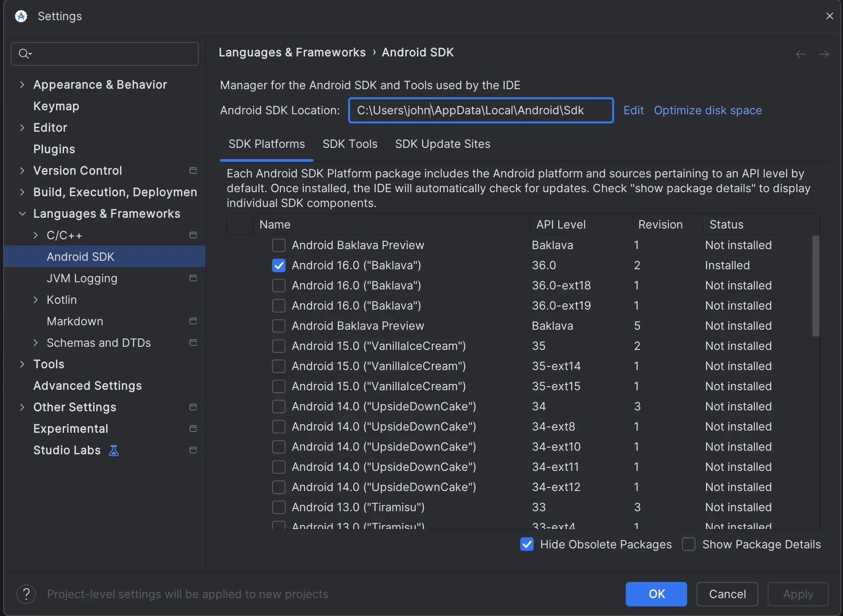Switch to SDK Tools tab
The image size is (843, 616).
350,144
